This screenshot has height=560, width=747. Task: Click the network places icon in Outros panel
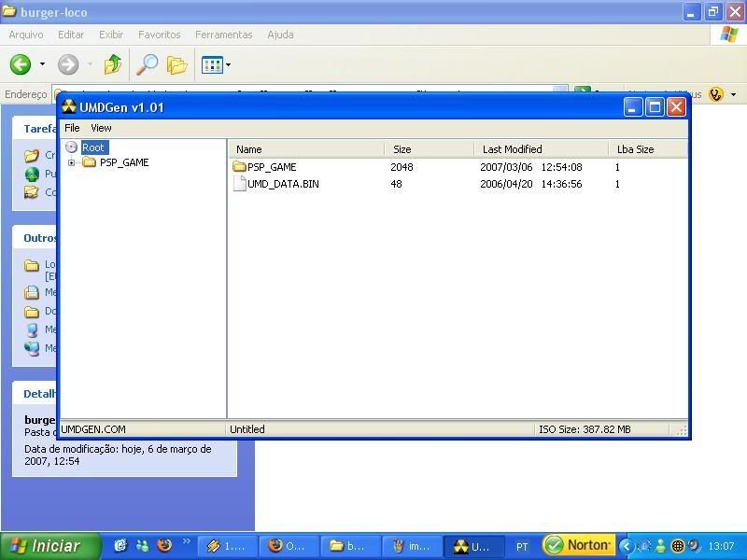[x=32, y=348]
